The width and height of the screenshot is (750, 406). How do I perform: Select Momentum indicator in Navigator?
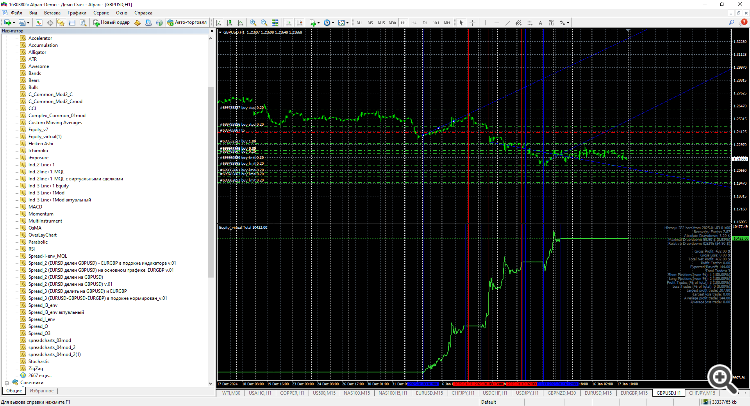(x=41, y=214)
